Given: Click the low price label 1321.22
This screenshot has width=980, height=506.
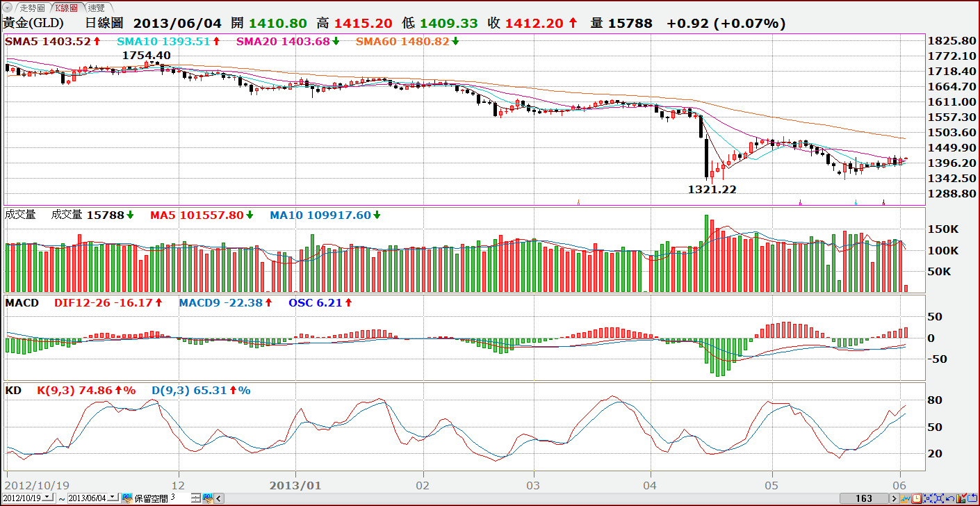Looking at the screenshot, I should coord(712,188).
